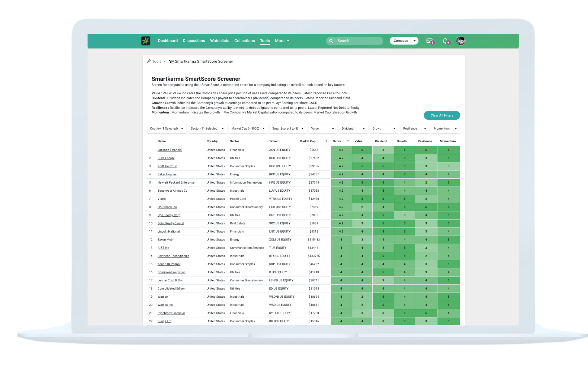Open the Resilience filter dropdown
Image resolution: width=588 pixels, height=371 pixels.
pyautogui.click(x=415, y=129)
